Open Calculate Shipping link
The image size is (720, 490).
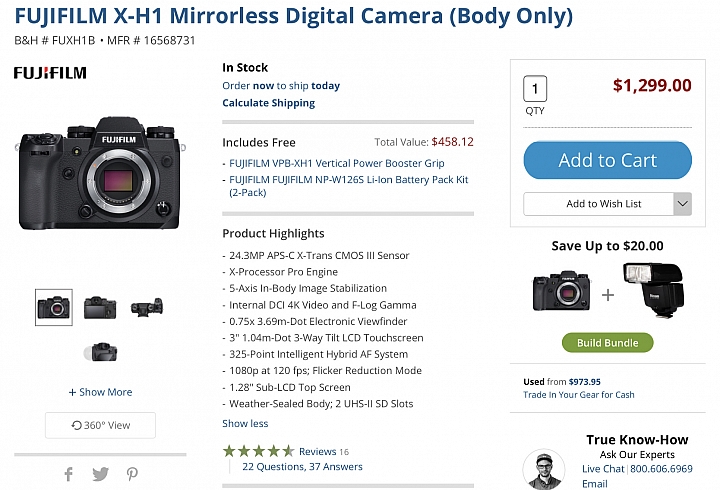(x=269, y=103)
